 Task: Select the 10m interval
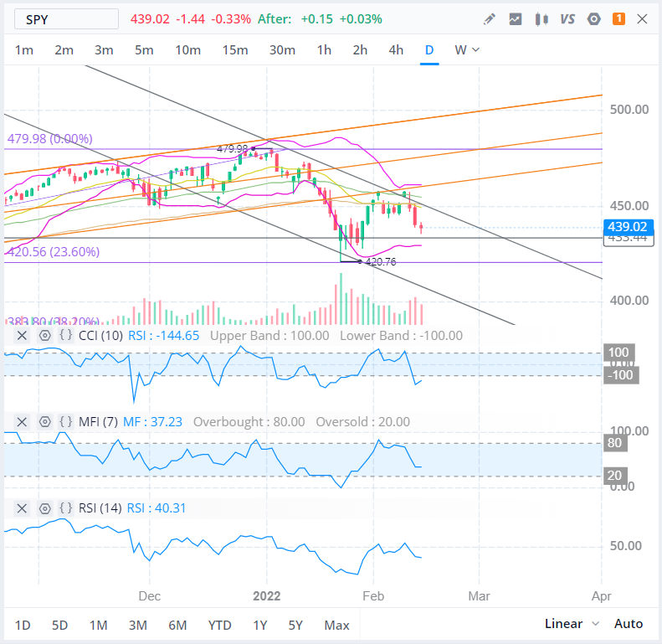(x=187, y=50)
